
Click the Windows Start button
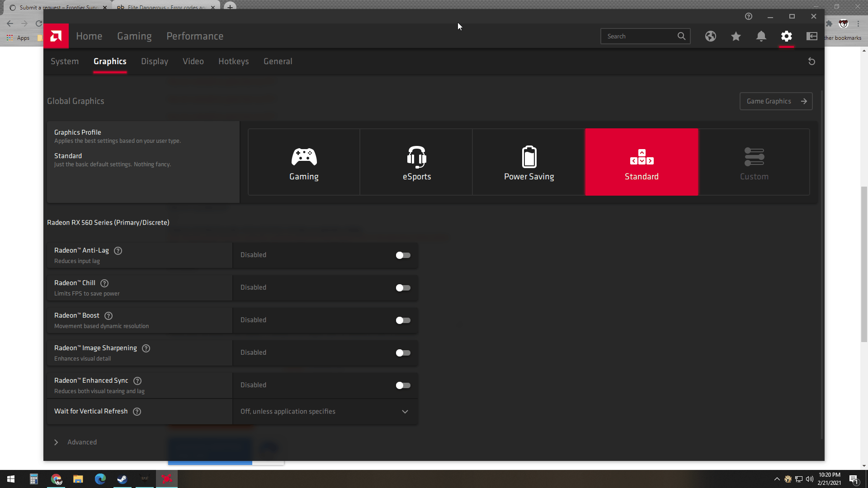pyautogui.click(x=11, y=479)
